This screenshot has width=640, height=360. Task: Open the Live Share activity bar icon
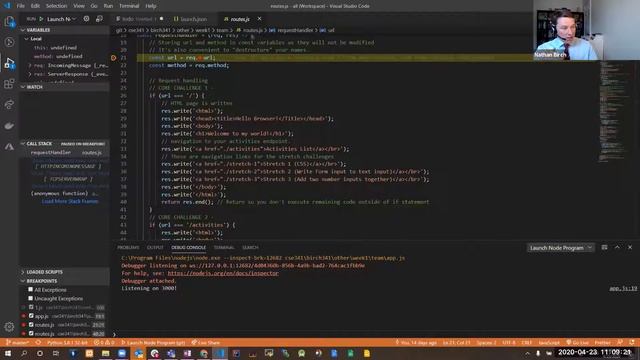[9, 105]
